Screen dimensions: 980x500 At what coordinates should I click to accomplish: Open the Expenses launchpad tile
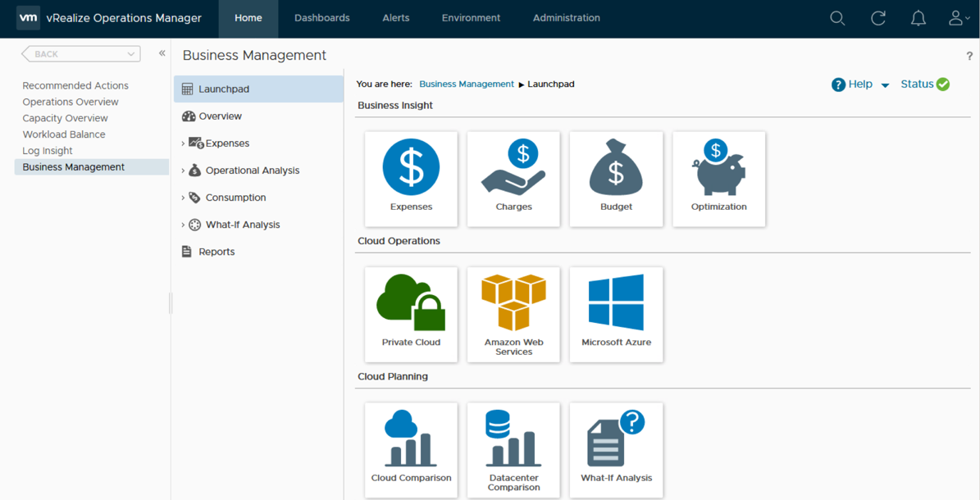(411, 179)
